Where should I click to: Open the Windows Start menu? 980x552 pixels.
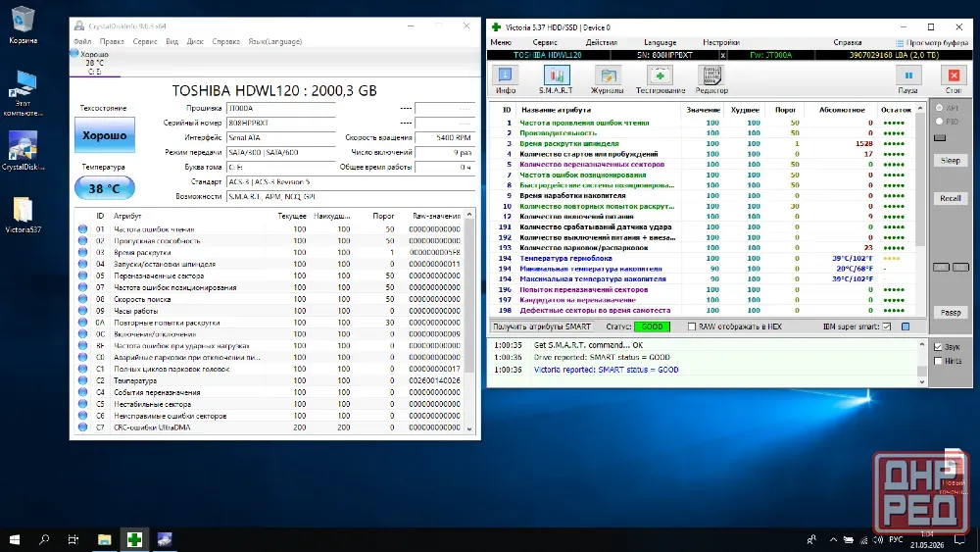coord(15,539)
